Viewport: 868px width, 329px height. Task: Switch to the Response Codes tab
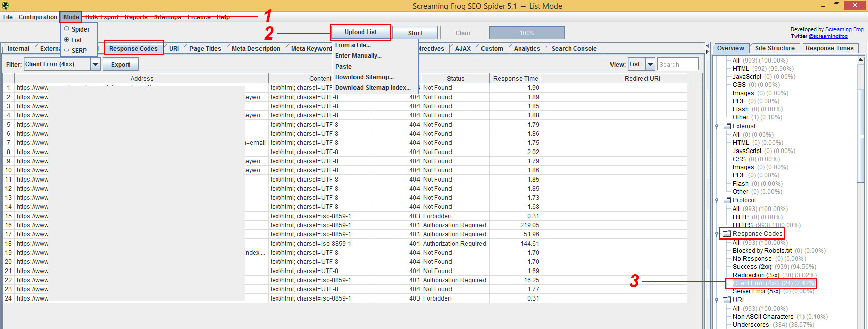[134, 49]
